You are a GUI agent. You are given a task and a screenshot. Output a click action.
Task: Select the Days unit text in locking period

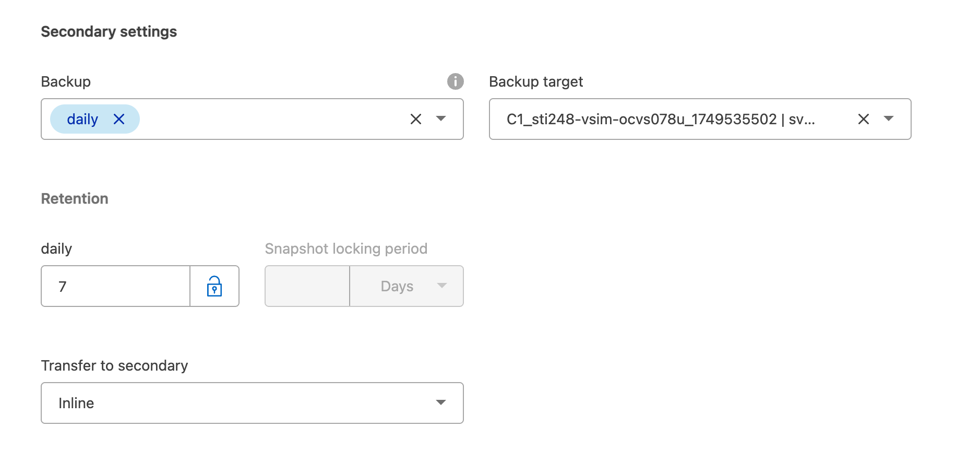(397, 286)
